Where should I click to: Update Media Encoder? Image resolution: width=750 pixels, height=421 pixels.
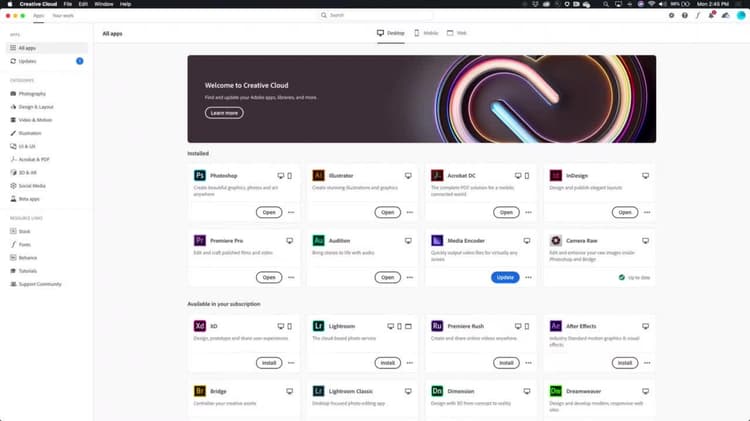(505, 277)
